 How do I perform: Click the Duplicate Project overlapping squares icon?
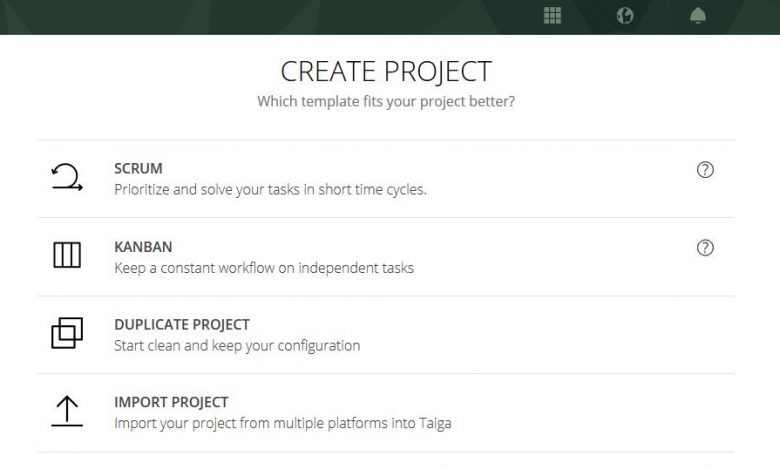click(x=67, y=333)
